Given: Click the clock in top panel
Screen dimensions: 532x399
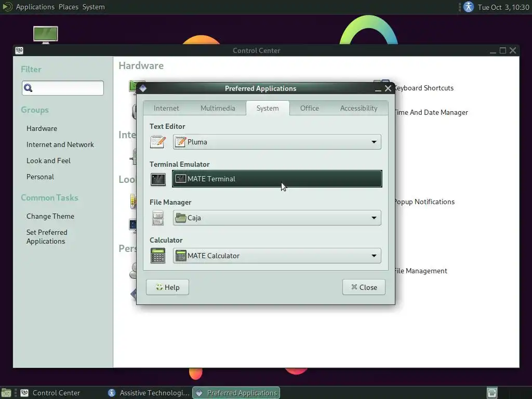Looking at the screenshot, I should click(x=503, y=7).
